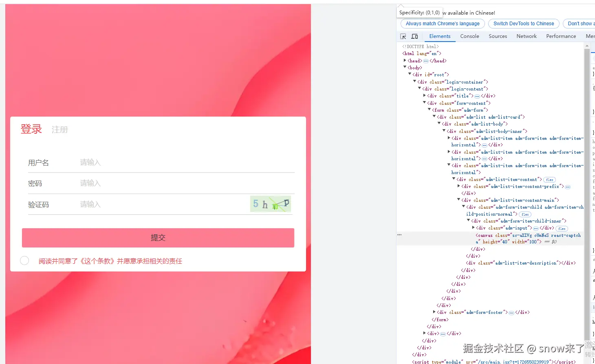Expand the div class="title" node

(425, 95)
